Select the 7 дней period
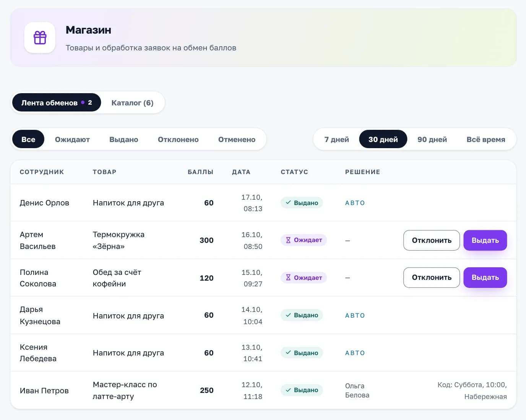 [x=337, y=139]
